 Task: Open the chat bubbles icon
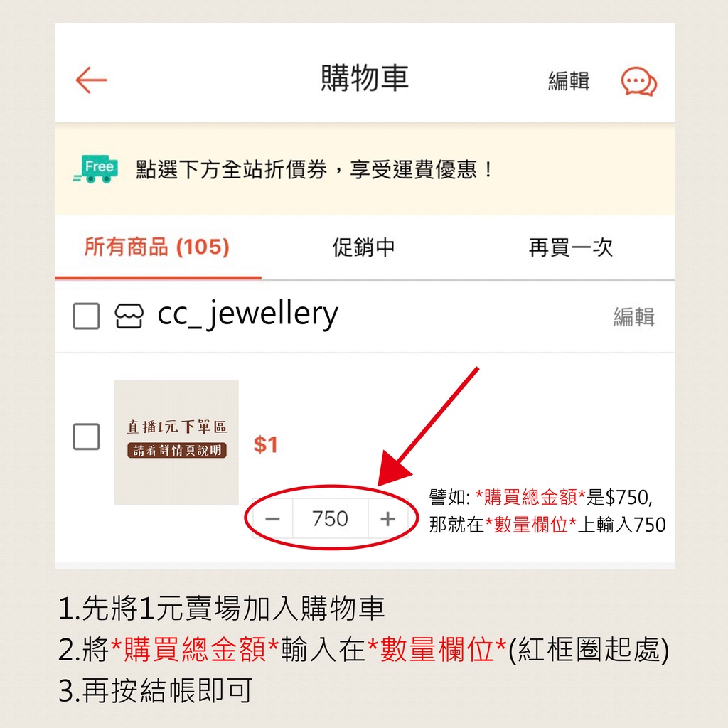coord(639,82)
